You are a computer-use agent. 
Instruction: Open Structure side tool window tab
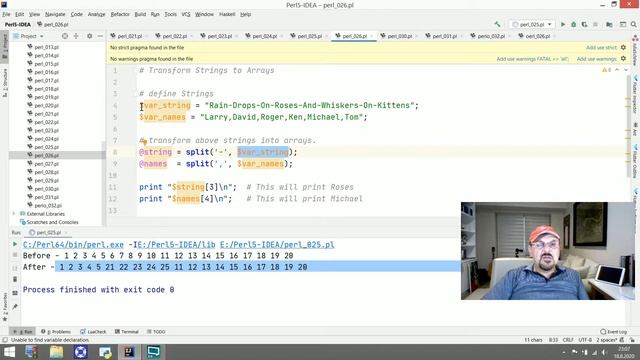point(4,83)
